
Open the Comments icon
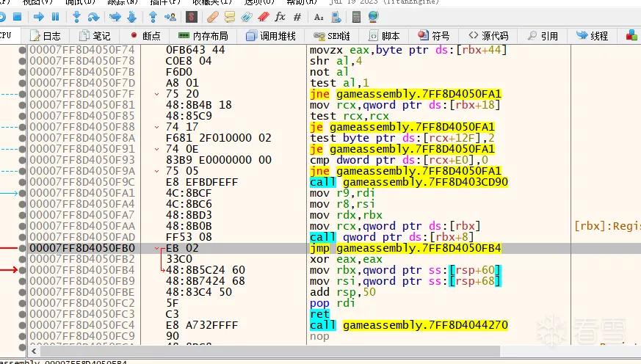click(x=230, y=17)
